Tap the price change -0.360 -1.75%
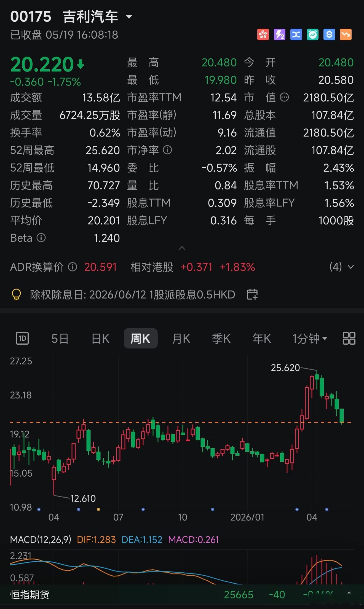The width and height of the screenshot is (364, 609). tap(45, 82)
